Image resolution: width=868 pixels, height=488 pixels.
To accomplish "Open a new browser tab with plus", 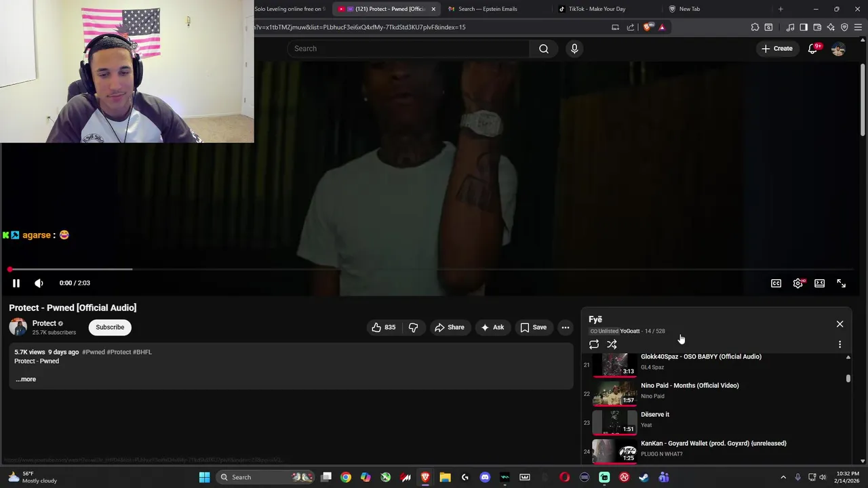I will 781,9.
